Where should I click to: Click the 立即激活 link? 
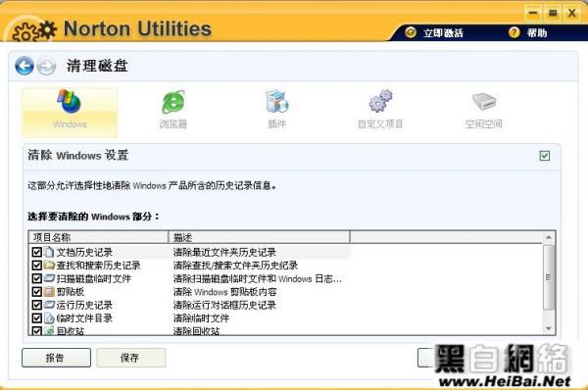tap(443, 33)
